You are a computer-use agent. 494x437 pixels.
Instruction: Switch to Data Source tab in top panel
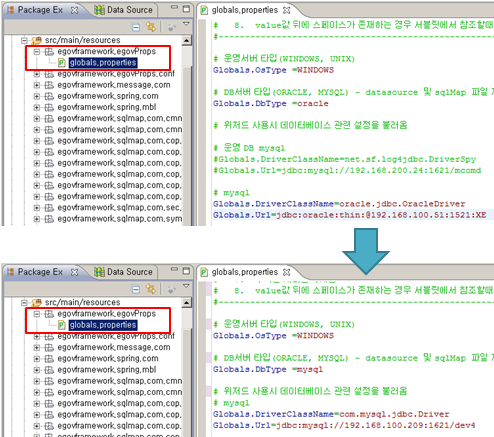point(123,10)
